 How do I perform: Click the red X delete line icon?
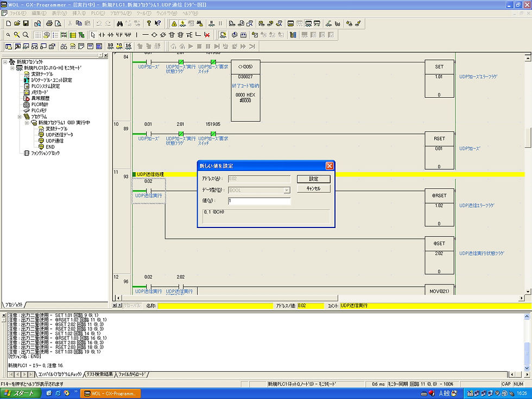(207, 35)
